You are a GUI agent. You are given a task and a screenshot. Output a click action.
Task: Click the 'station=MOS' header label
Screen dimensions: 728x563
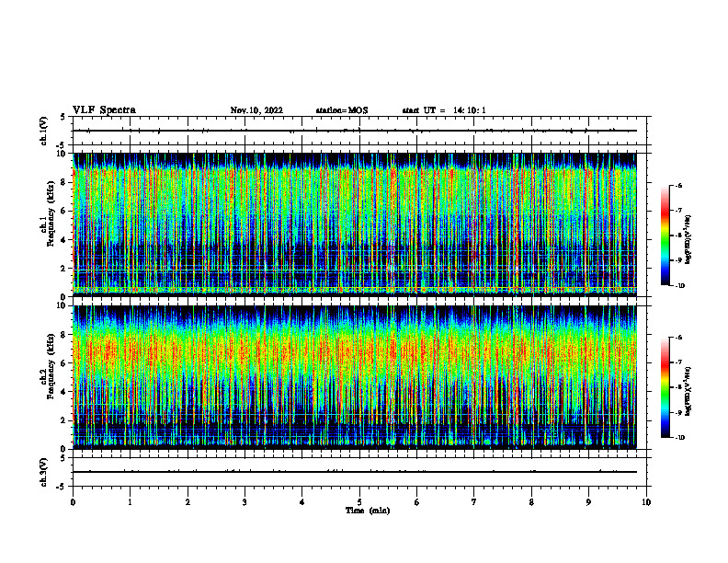(x=342, y=110)
